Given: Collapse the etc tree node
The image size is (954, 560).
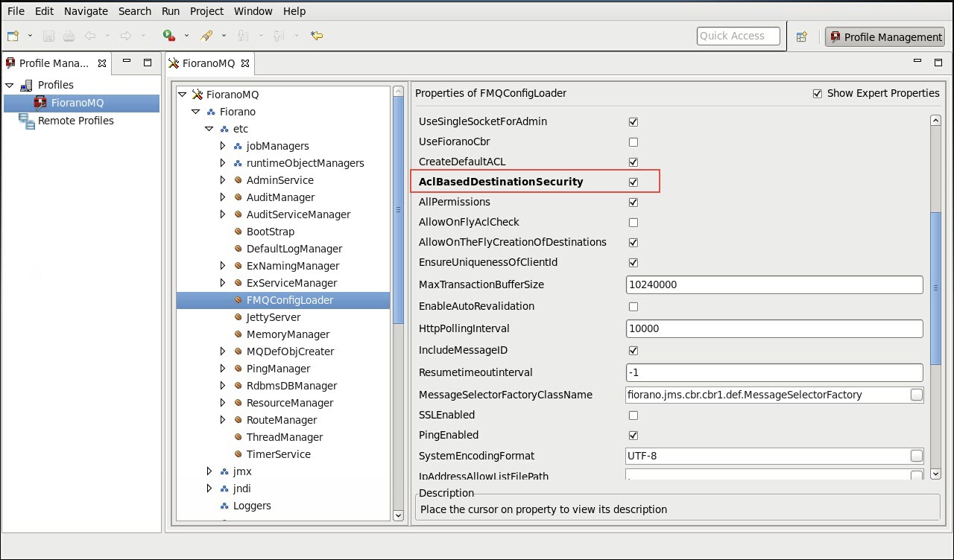Looking at the screenshot, I should click(209, 129).
